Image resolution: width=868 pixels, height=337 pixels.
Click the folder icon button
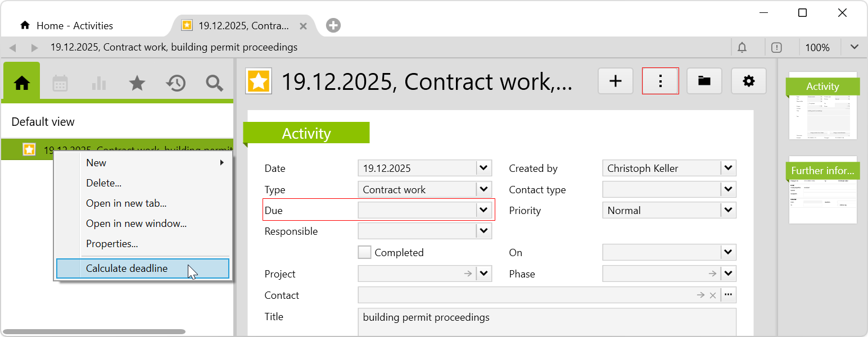pyautogui.click(x=704, y=81)
